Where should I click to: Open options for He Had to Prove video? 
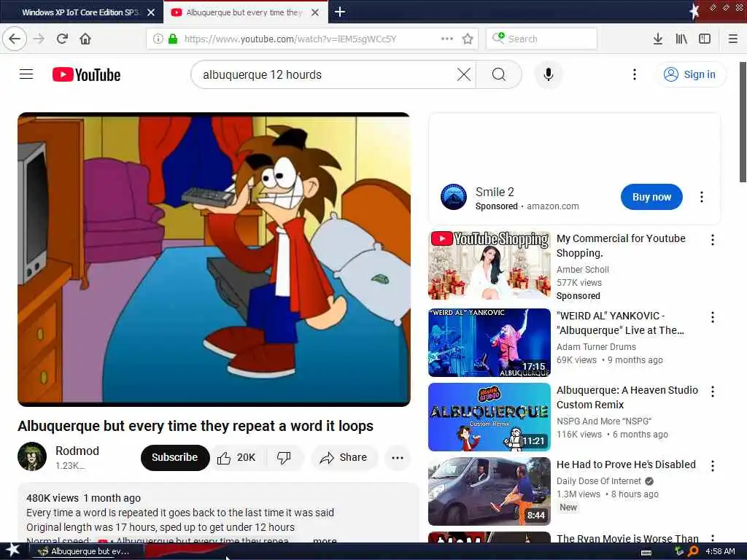(713, 466)
